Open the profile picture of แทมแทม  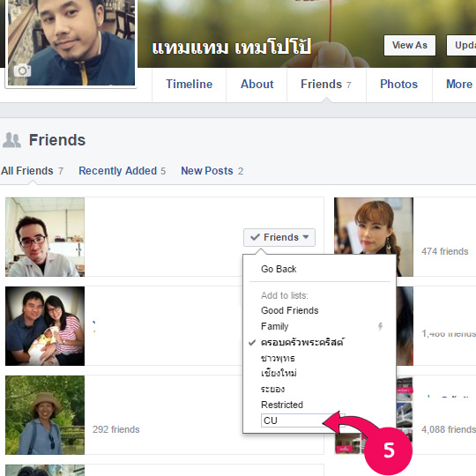71,42
